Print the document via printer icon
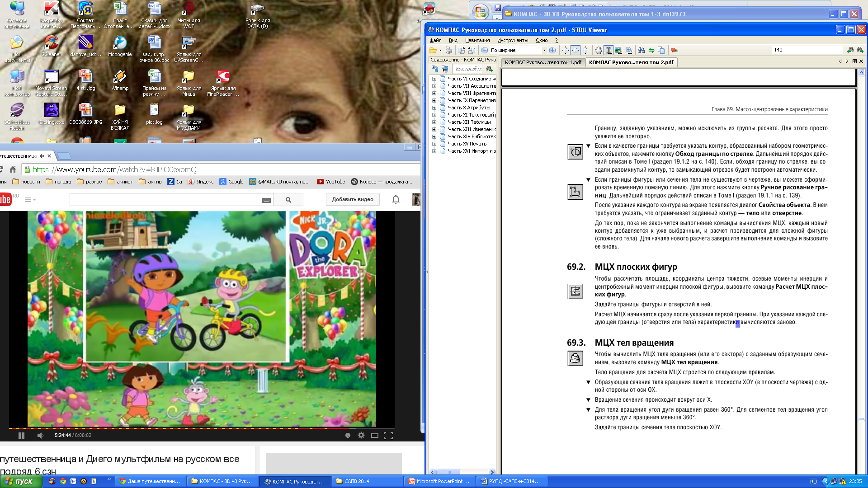The width and height of the screenshot is (868, 488). [448, 50]
